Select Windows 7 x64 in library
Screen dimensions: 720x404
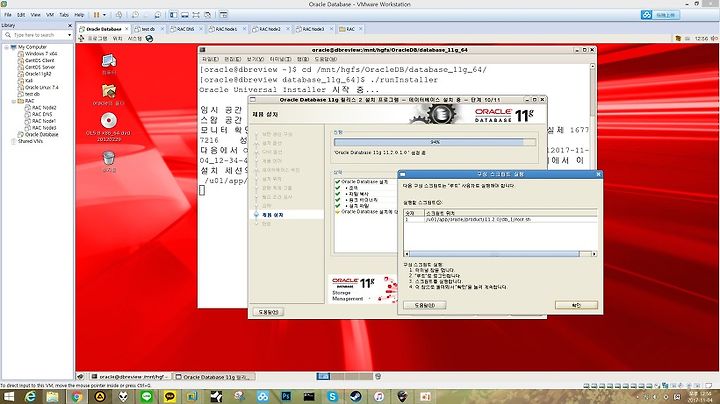click(x=41, y=54)
